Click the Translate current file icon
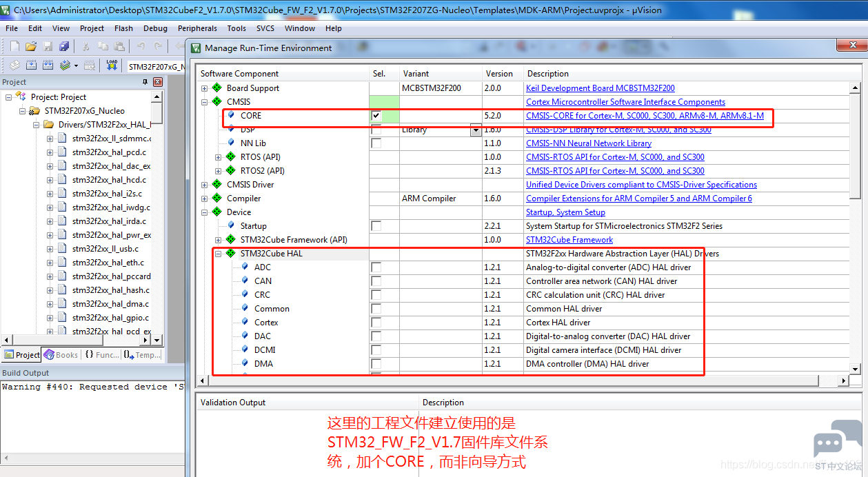The image size is (868, 477). tap(14, 65)
